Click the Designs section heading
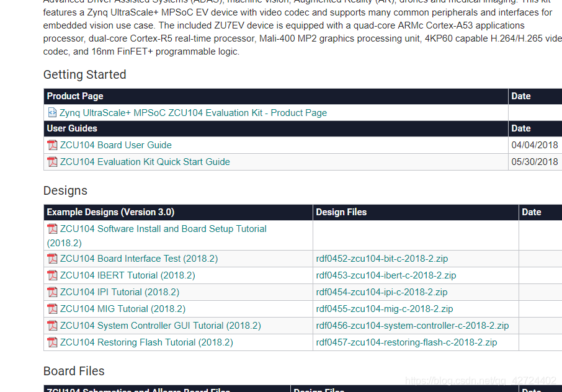Image resolution: width=562 pixels, height=392 pixels. (x=65, y=190)
